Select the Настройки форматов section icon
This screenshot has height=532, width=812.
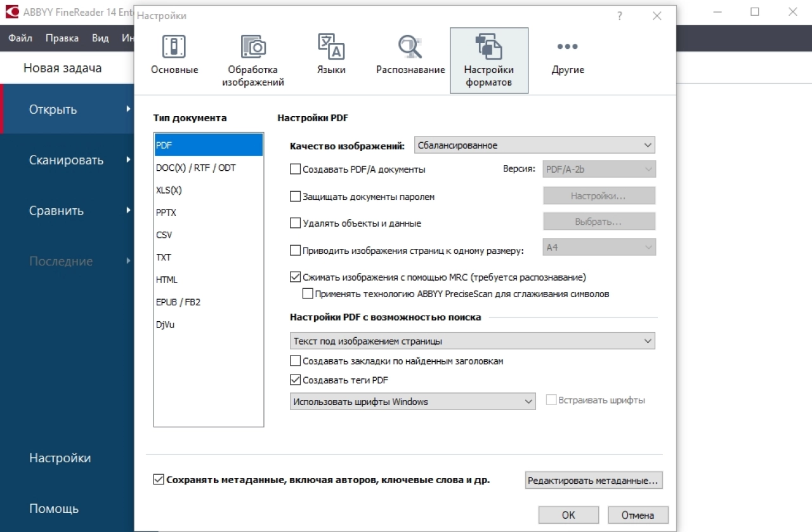point(489,60)
